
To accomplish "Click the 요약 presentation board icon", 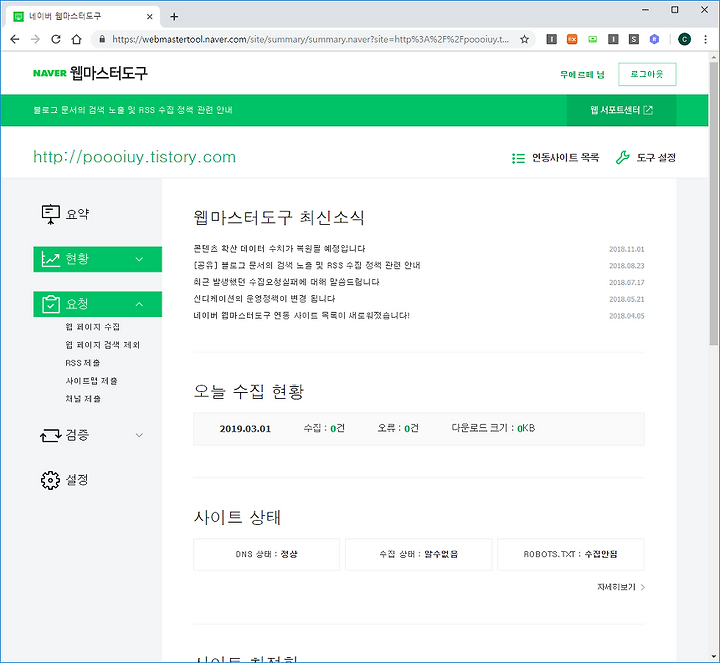I will pyautogui.click(x=51, y=214).
